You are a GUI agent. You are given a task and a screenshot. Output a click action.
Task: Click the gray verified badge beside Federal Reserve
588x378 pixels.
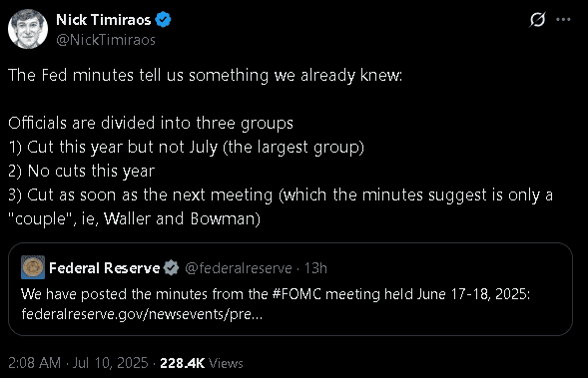pos(172,268)
